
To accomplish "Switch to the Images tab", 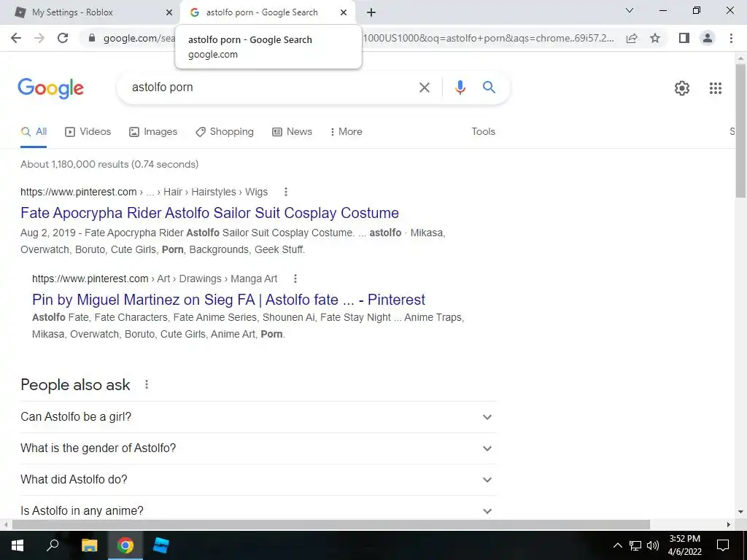I will 153,132.
